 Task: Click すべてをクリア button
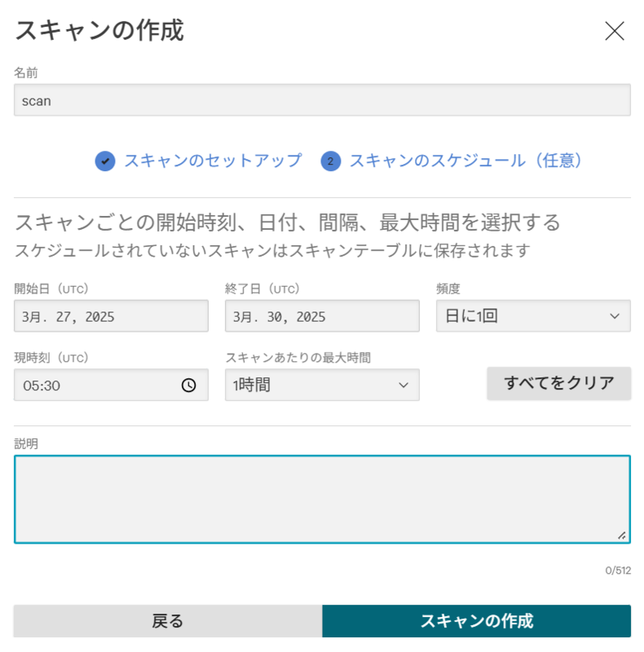[x=558, y=383]
